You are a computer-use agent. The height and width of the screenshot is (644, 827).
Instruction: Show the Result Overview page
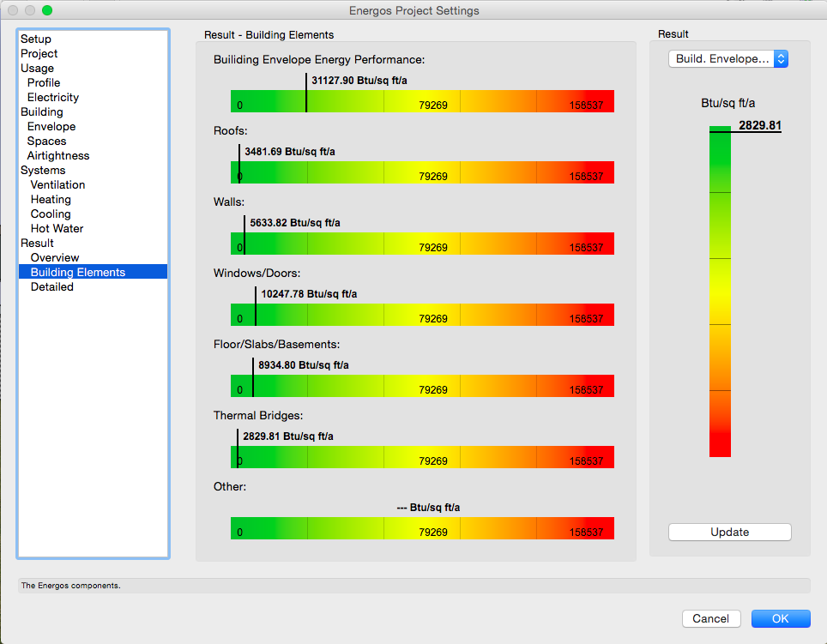tap(55, 257)
